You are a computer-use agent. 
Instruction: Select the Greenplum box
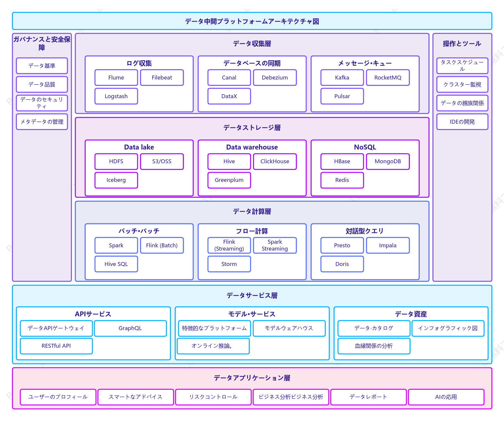coord(229,180)
